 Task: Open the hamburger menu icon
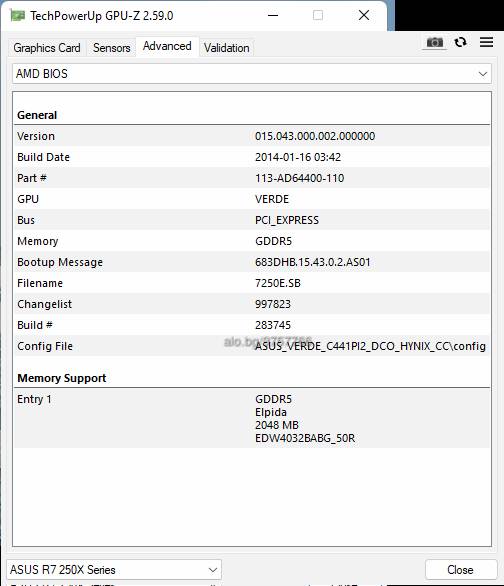coord(486,42)
